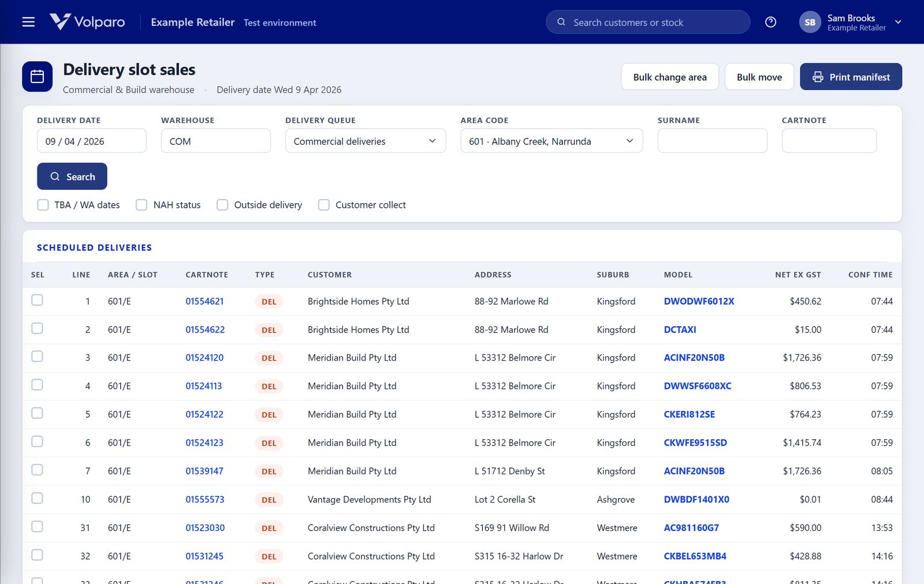Select the checkbox for line 6

point(37,441)
